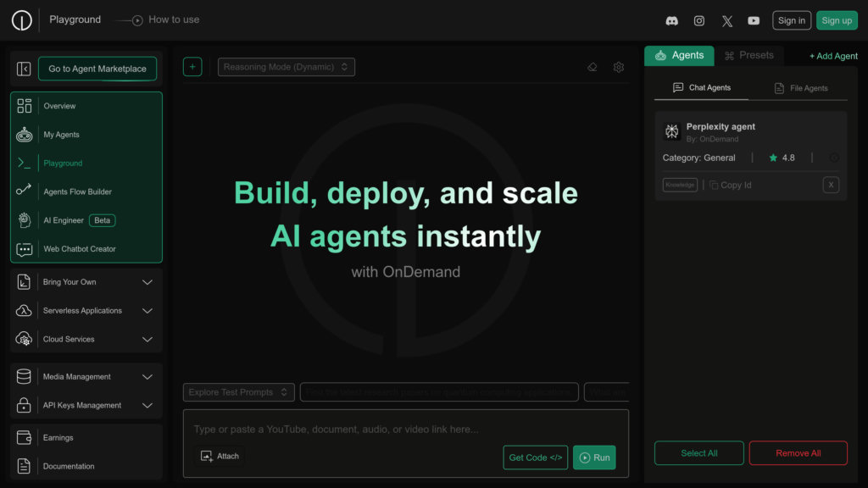Click + Add Agent link
868x488 pixels.
click(833, 56)
